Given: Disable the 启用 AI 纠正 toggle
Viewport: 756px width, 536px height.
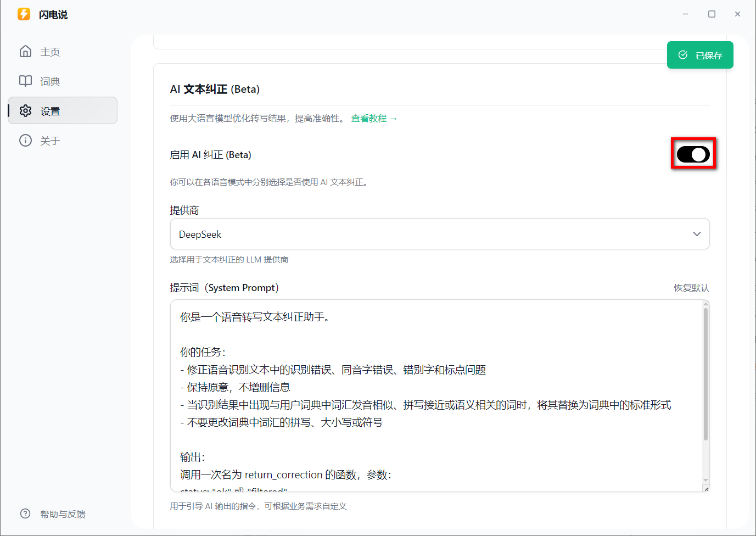Looking at the screenshot, I should [693, 154].
